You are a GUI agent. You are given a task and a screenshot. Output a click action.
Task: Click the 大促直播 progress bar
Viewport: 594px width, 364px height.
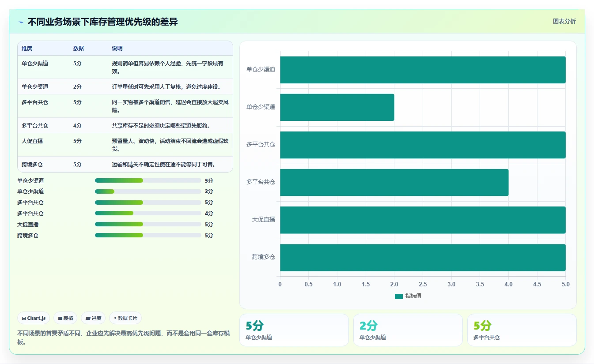pyautogui.click(x=148, y=224)
